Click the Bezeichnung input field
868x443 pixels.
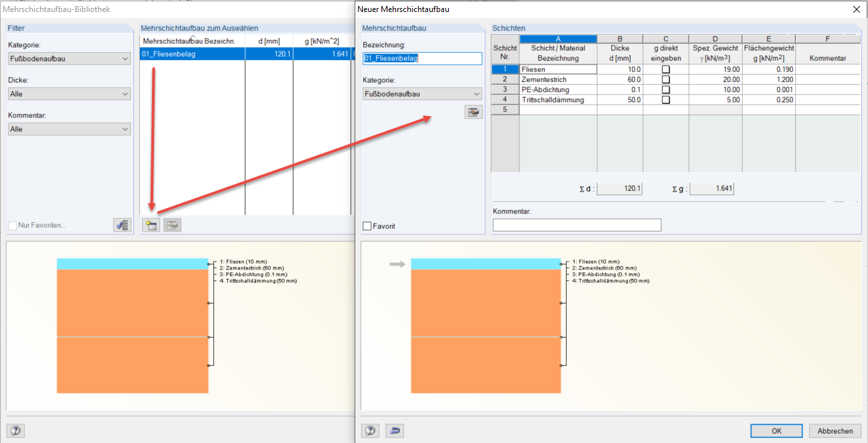[x=422, y=59]
